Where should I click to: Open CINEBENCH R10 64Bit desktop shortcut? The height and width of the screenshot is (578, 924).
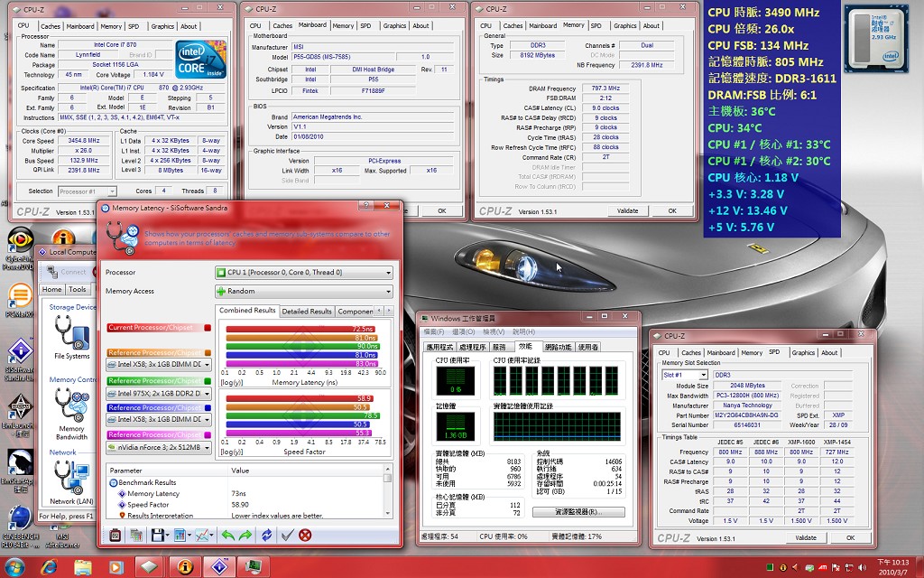point(20,525)
